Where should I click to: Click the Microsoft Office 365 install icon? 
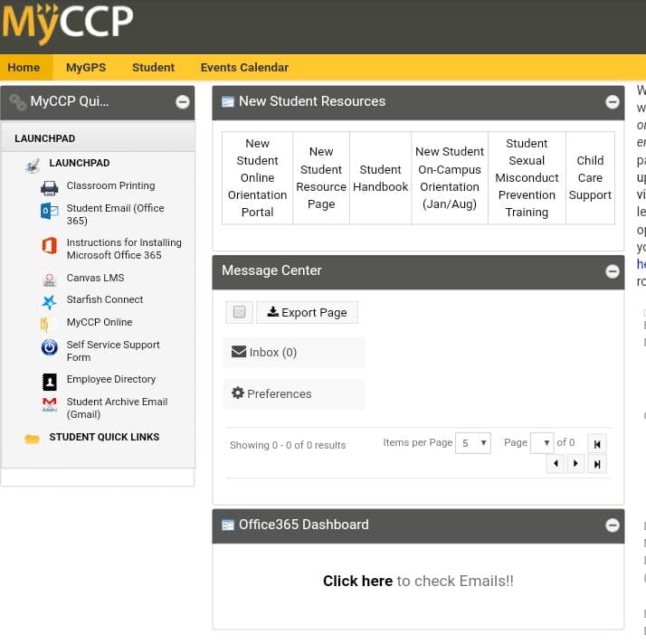[49, 246]
